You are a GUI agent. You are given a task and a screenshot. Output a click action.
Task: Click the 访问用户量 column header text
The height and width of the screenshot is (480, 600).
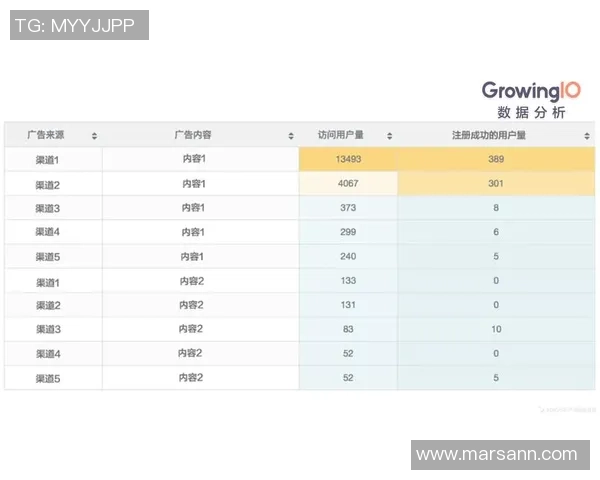click(340, 135)
